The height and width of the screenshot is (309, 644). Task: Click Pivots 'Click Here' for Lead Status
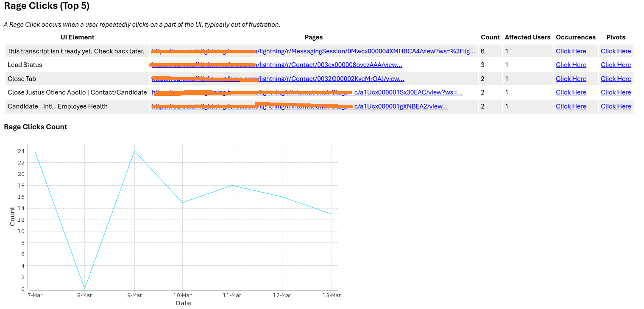(616, 65)
